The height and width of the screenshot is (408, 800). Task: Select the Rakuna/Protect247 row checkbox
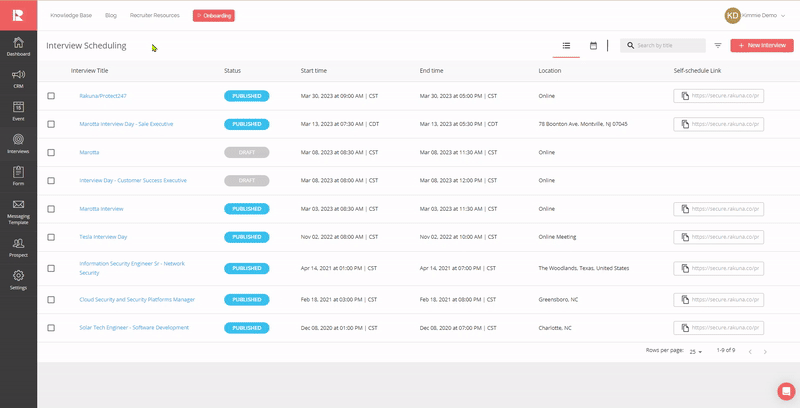(51, 96)
